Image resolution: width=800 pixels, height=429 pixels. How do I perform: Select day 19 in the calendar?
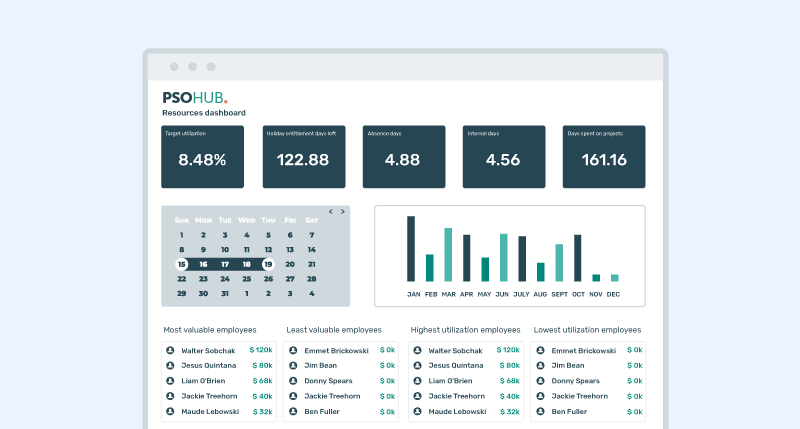coord(268,264)
